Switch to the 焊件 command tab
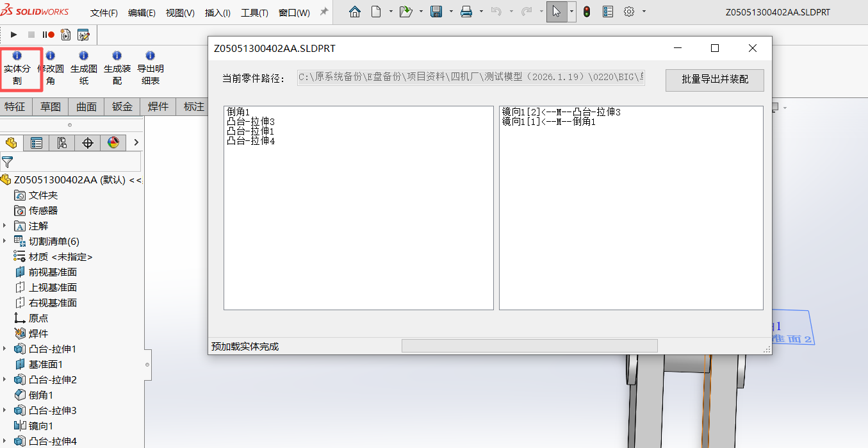The width and height of the screenshot is (868, 448). click(158, 106)
